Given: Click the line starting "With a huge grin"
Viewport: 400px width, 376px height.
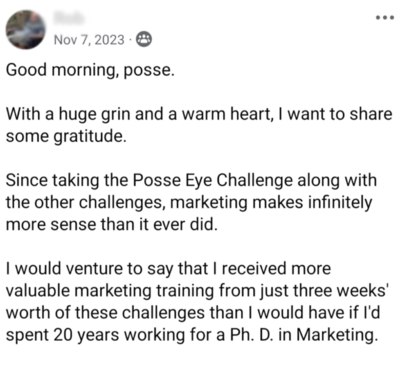Looking at the screenshot, I should point(199,114).
